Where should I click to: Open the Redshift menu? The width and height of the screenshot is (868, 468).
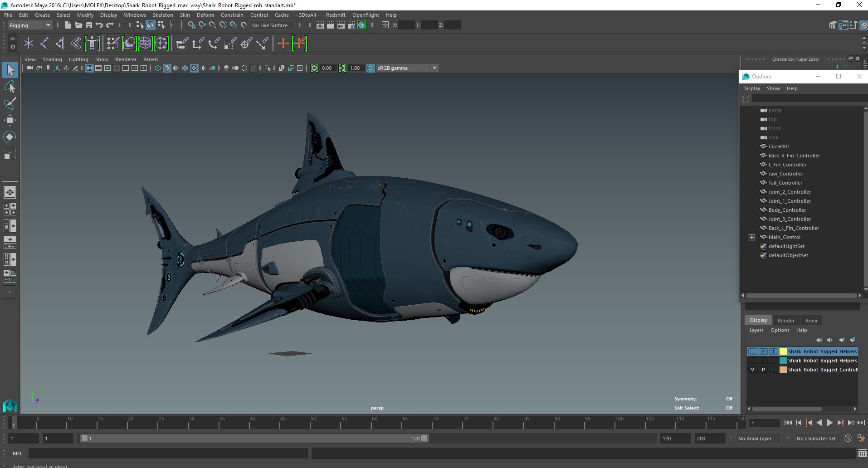[x=336, y=15]
